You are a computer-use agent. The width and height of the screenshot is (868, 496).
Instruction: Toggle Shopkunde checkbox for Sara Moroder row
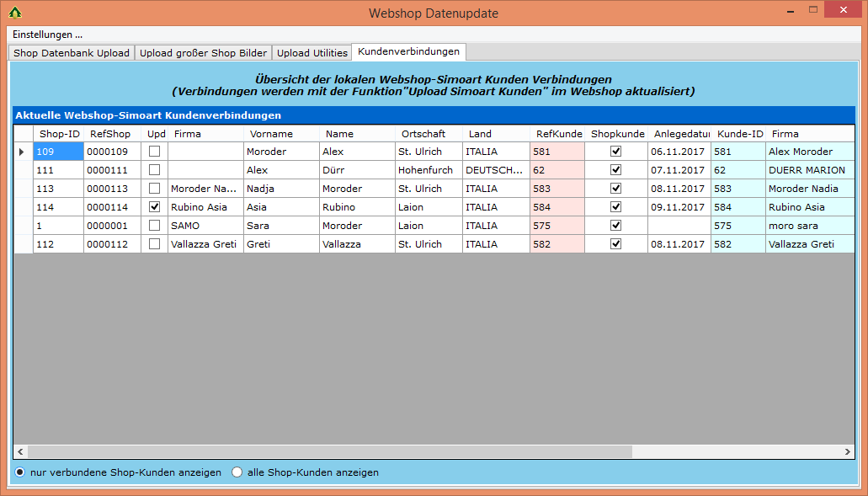[x=615, y=226]
